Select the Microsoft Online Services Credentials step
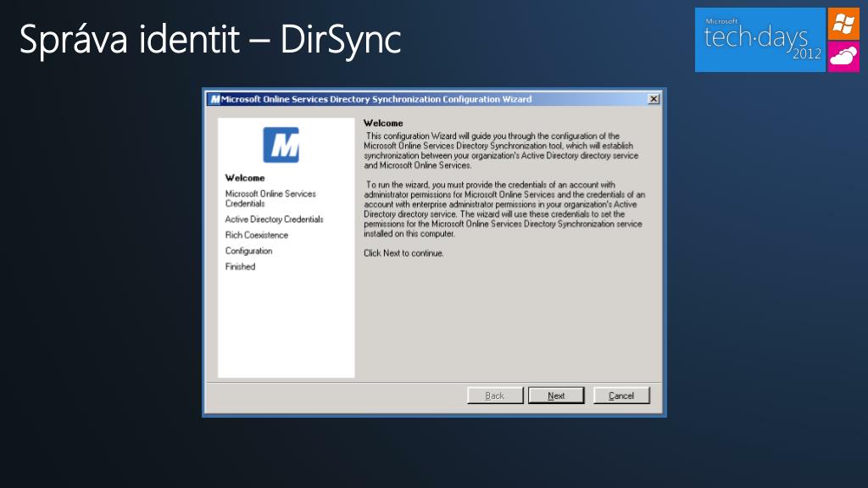The width and height of the screenshot is (868, 488). (x=270, y=198)
